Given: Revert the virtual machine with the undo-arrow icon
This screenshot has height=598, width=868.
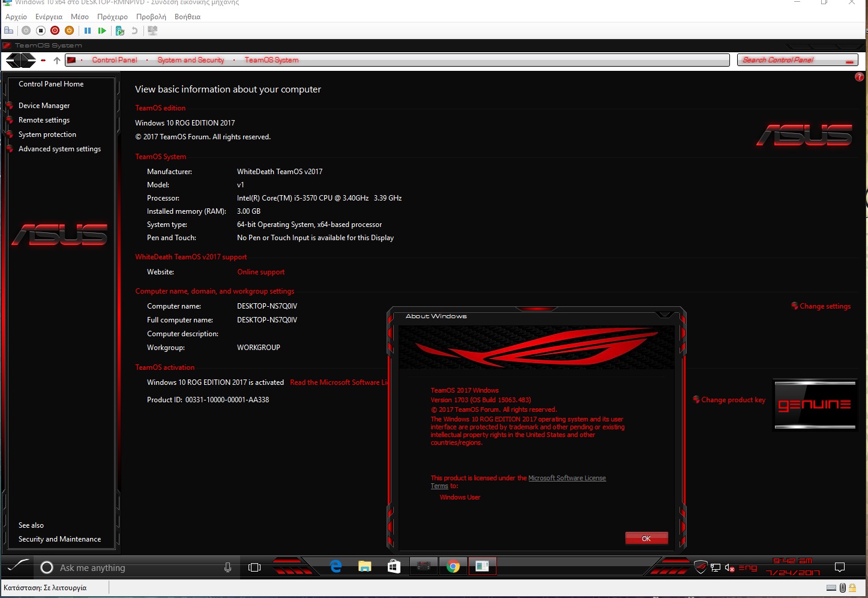Looking at the screenshot, I should (134, 30).
